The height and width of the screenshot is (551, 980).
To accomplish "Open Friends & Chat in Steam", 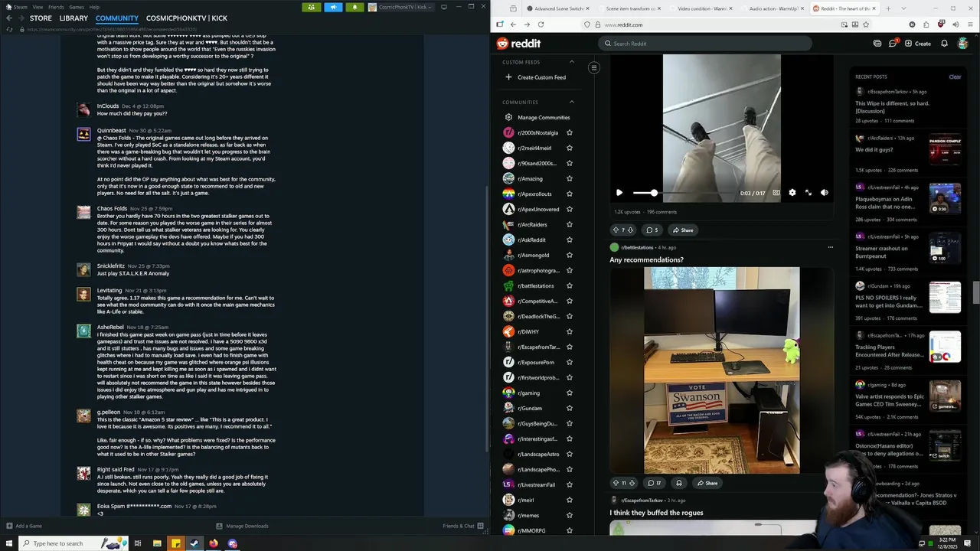I will (463, 526).
